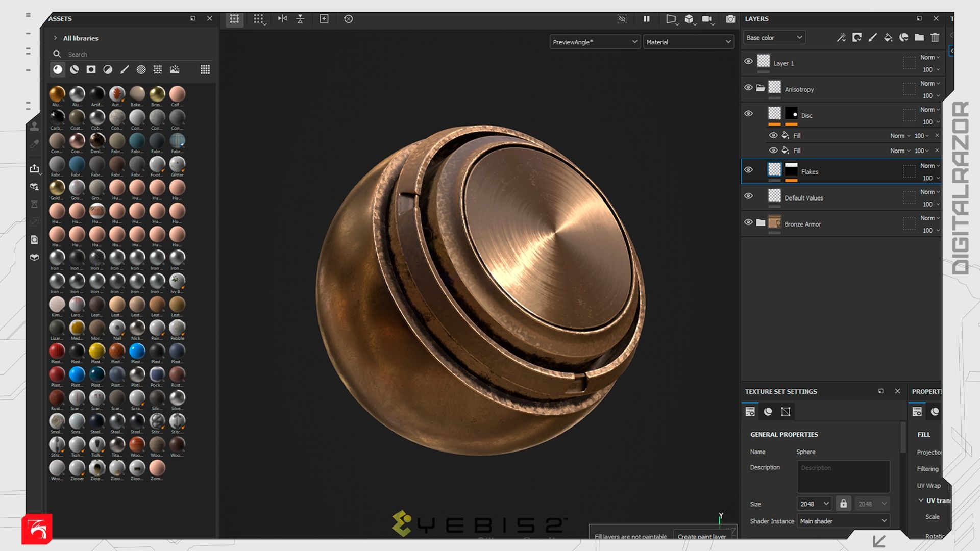Add a folder in Layers toolbar
Image resolution: width=980 pixels, height=551 pixels.
pos(919,37)
